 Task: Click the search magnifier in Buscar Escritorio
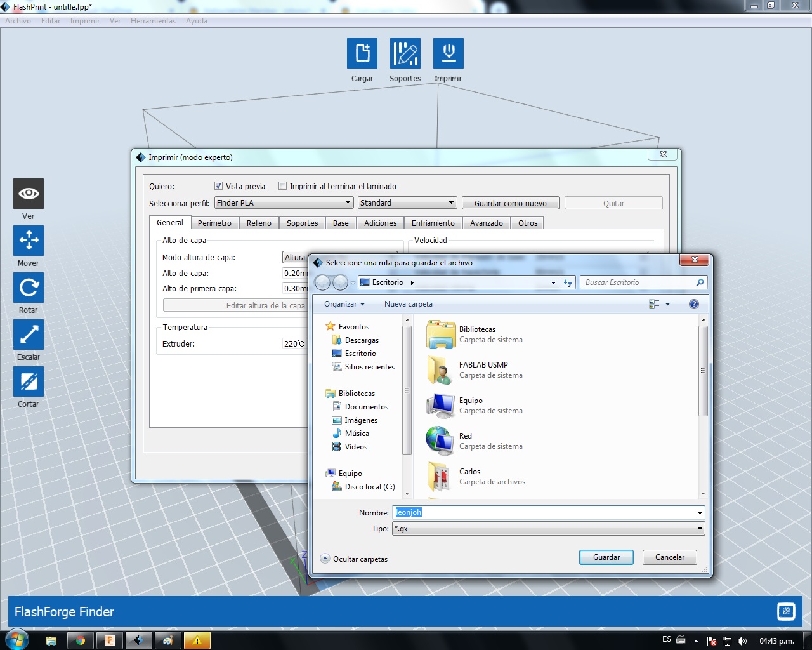[700, 282]
